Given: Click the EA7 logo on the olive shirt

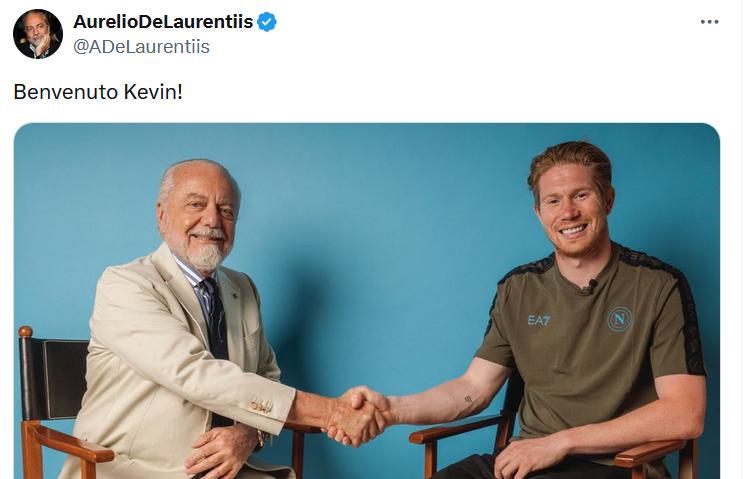Looking at the screenshot, I should (x=539, y=321).
